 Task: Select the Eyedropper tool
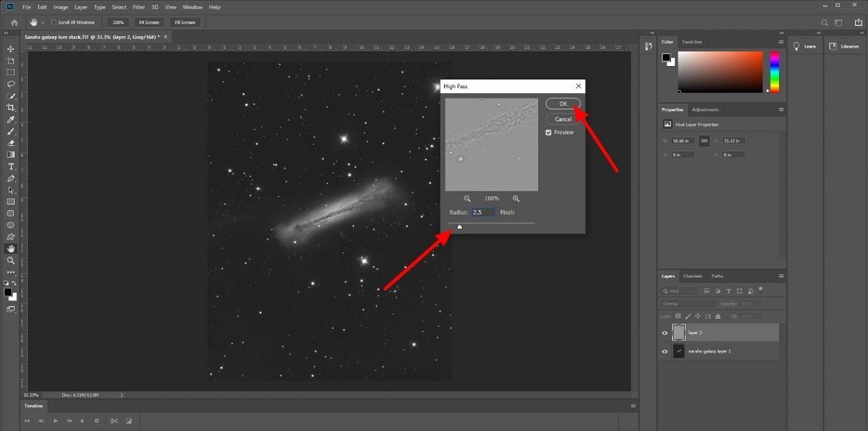click(x=11, y=119)
